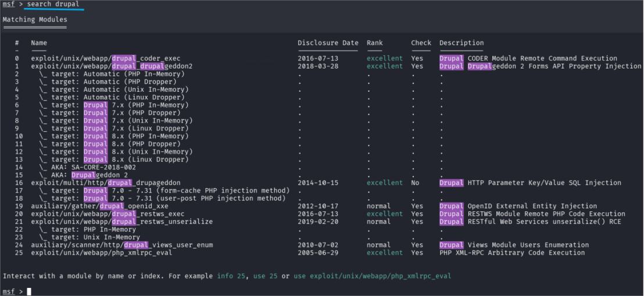Viewport: 644px width, 296px height.
Task: Click 'target: Drupal 8.x (PHP Dropper)' row
Action: click(x=110, y=145)
